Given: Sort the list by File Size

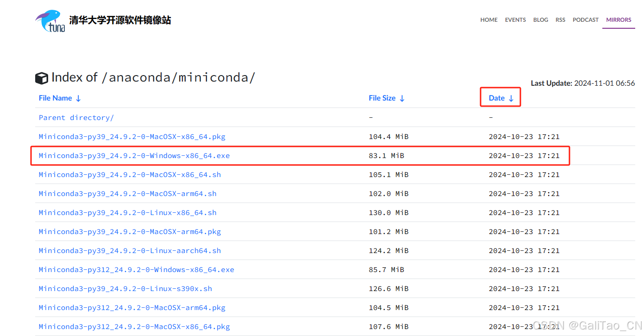Looking at the screenshot, I should 387,98.
